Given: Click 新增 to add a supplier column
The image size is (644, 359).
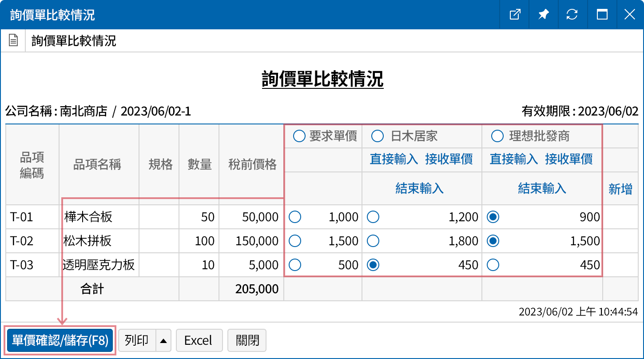Looking at the screenshot, I should point(620,187).
